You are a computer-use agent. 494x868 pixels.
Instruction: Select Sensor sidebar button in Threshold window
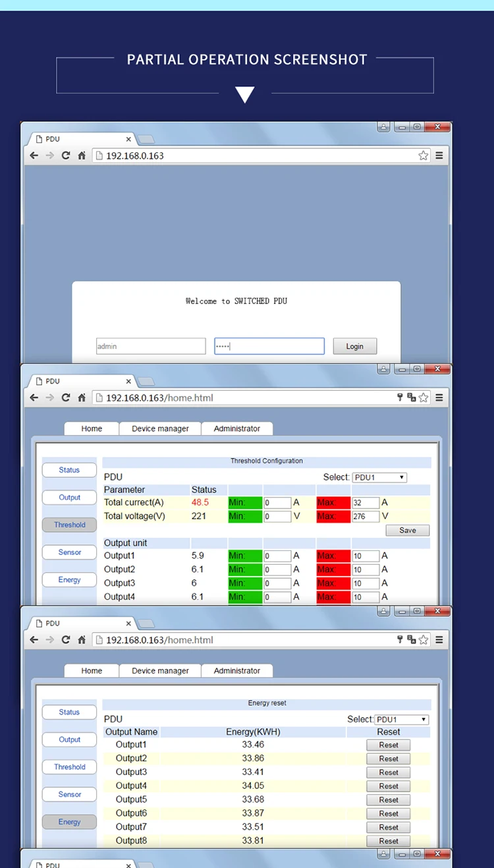(69, 552)
